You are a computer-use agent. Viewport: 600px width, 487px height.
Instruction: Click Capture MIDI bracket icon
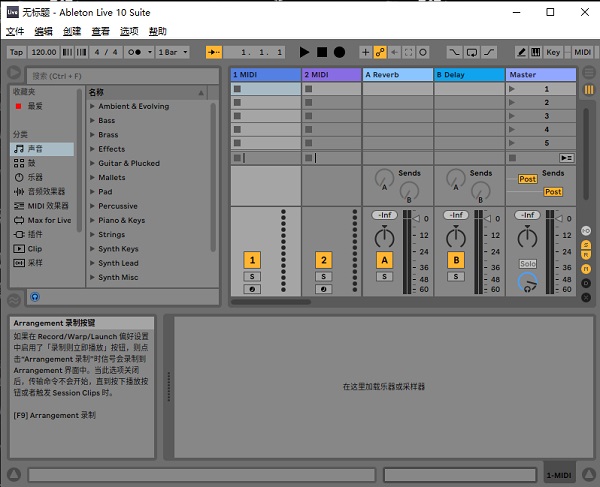point(409,52)
